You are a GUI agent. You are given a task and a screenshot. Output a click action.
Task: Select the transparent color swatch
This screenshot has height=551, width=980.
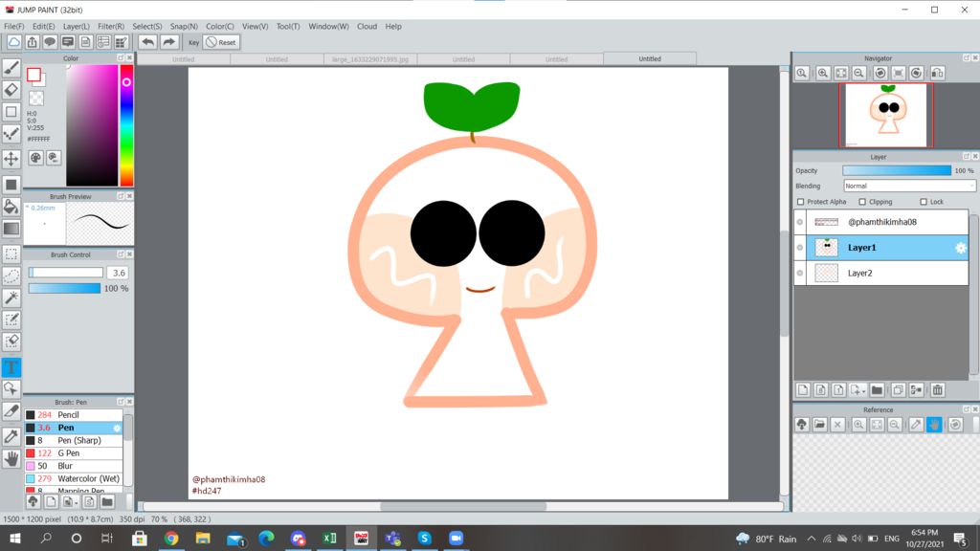(x=36, y=99)
